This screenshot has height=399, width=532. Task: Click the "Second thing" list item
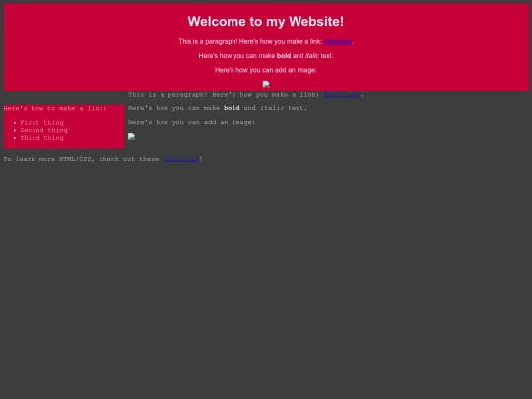tap(43, 130)
